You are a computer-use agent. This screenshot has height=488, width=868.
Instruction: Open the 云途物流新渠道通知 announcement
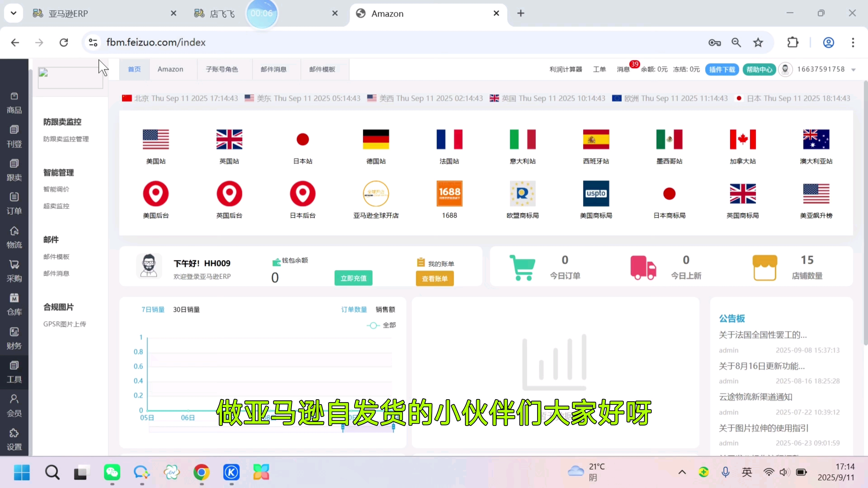pyautogui.click(x=755, y=397)
